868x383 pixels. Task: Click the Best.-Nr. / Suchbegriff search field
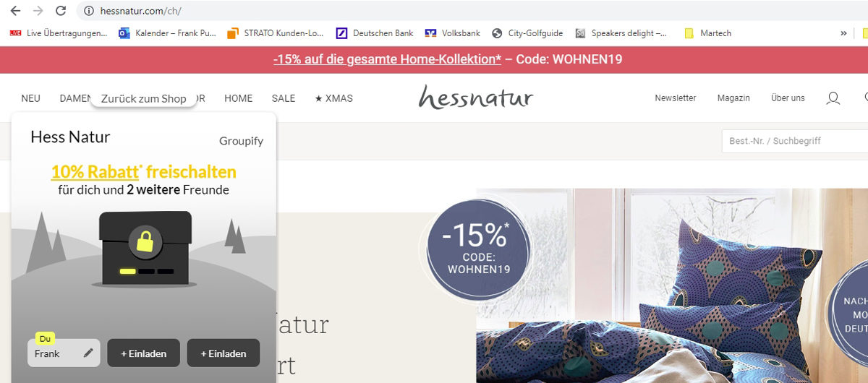[x=794, y=141]
